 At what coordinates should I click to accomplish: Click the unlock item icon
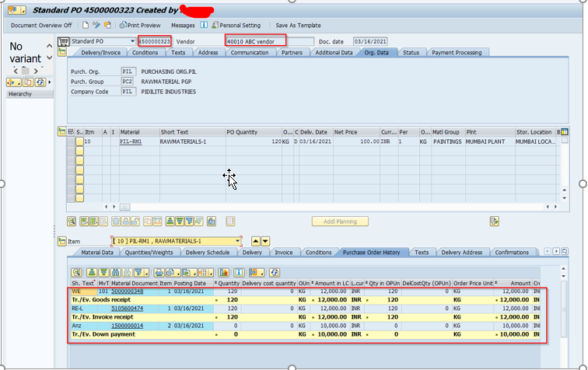[x=135, y=222]
